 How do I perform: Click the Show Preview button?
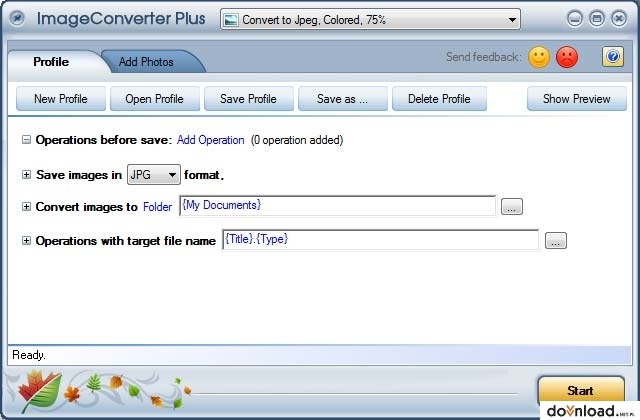tap(577, 99)
